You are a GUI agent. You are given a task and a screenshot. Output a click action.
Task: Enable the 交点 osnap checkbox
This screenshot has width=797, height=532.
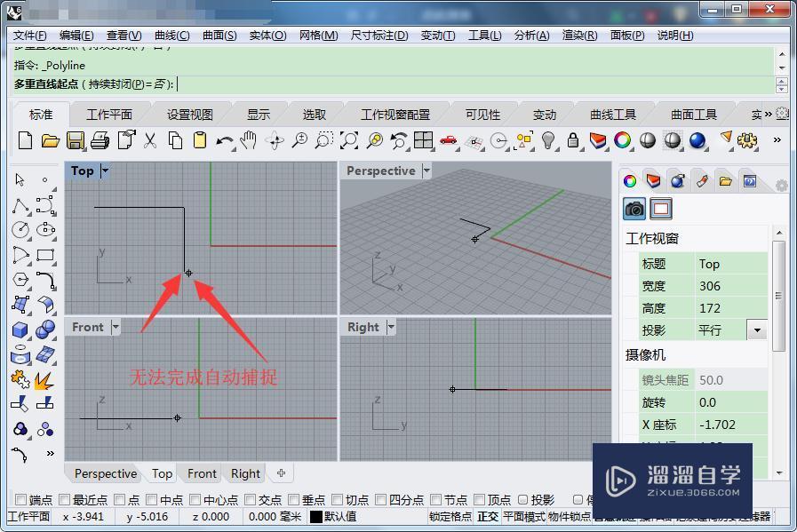[250, 500]
